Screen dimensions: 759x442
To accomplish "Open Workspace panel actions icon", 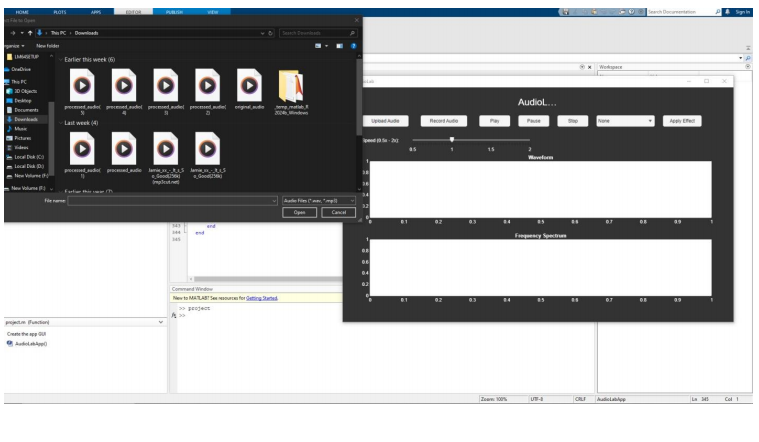I will coord(748,67).
